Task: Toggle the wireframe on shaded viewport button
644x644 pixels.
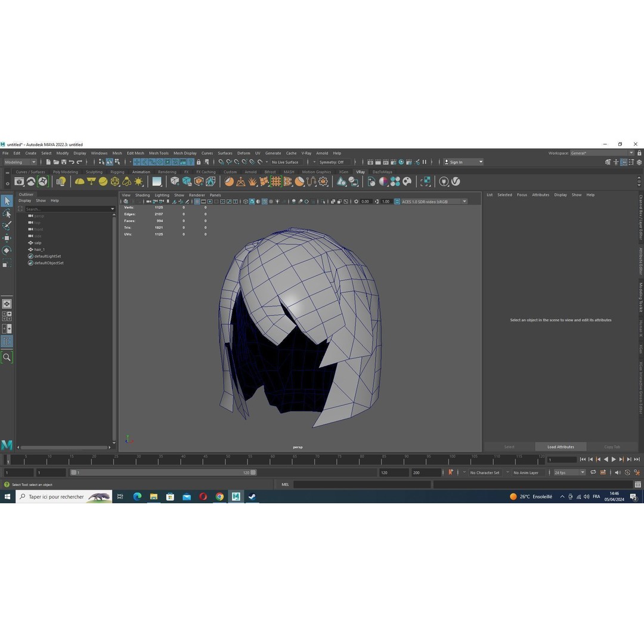Action: point(264,202)
